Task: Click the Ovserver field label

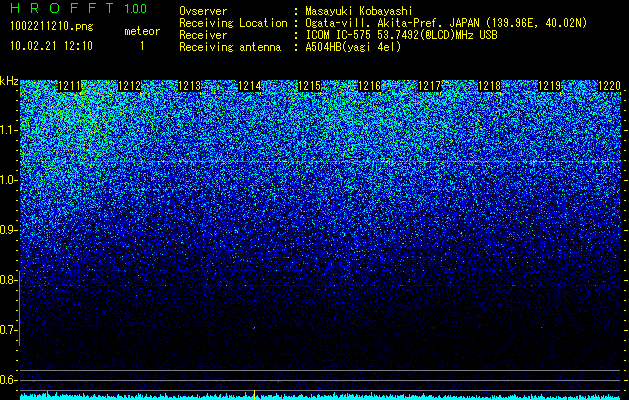Action: [x=203, y=11]
